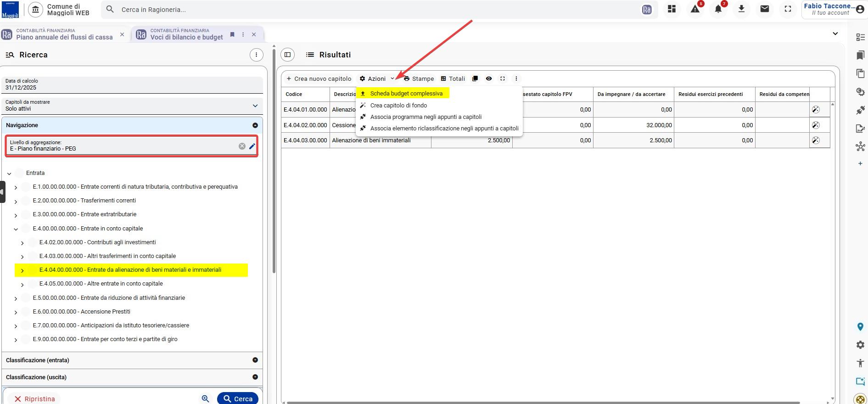The width and height of the screenshot is (868, 404).
Task: Click the Cerca search button
Action: 238,398
